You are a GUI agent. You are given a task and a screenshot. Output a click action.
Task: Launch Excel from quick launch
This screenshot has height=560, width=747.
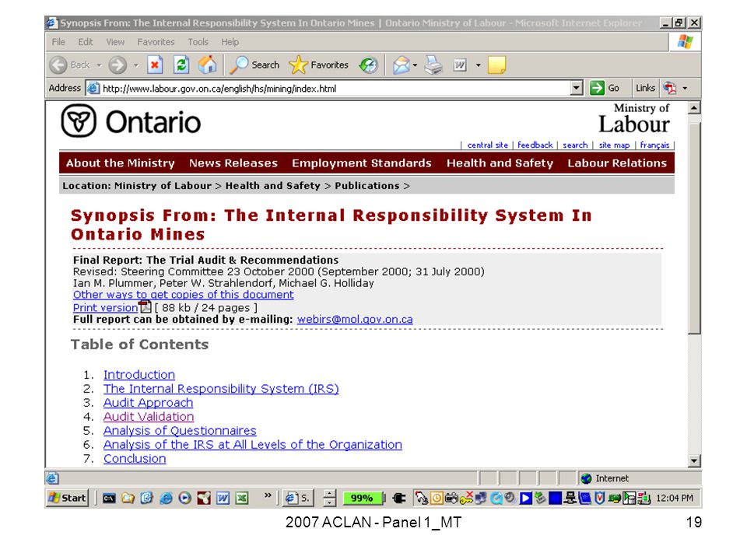coord(242,499)
